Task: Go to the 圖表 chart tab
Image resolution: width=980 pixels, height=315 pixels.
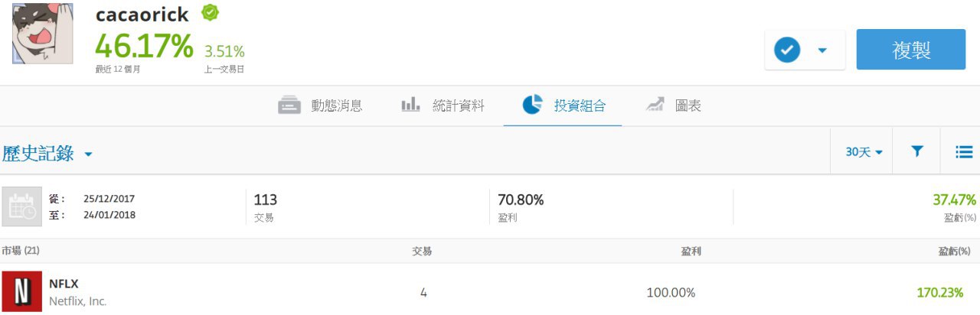Action: (x=688, y=106)
